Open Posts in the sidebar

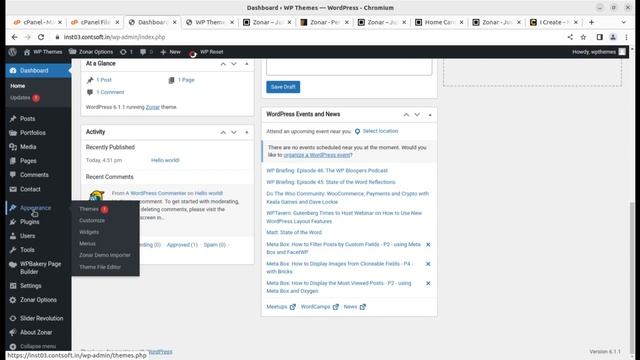(28, 119)
